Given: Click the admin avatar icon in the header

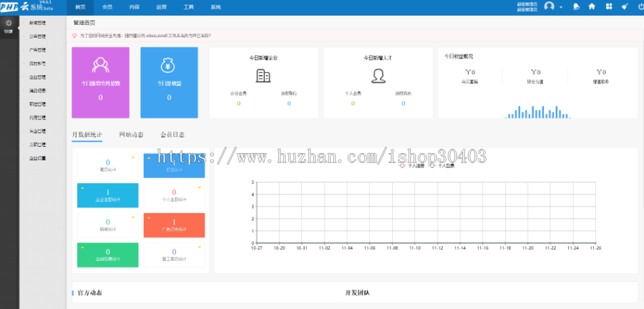Looking at the screenshot, I should [549, 6].
